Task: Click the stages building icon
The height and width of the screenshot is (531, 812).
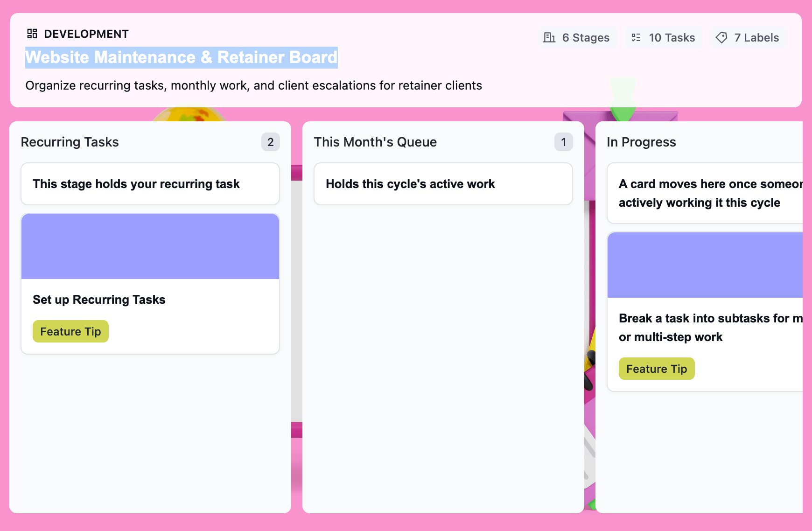Action: point(549,37)
